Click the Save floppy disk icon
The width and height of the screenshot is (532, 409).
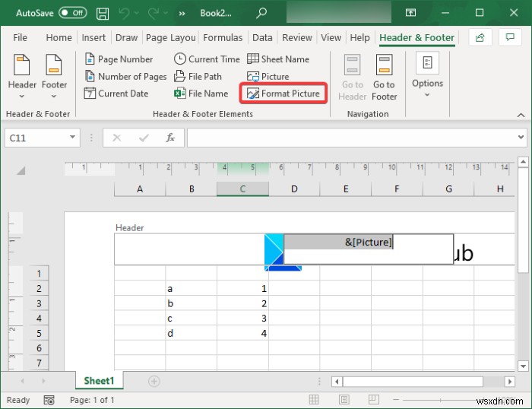coord(103,13)
